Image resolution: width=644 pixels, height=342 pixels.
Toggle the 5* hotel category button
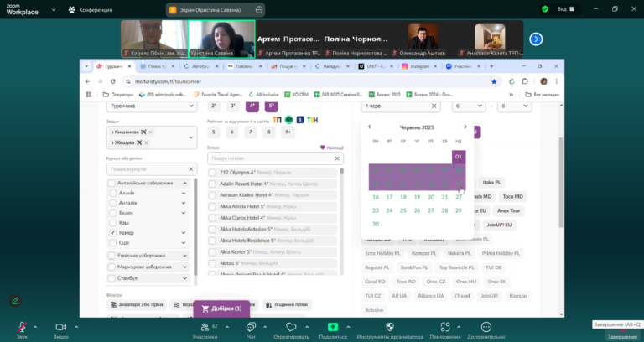(272, 106)
